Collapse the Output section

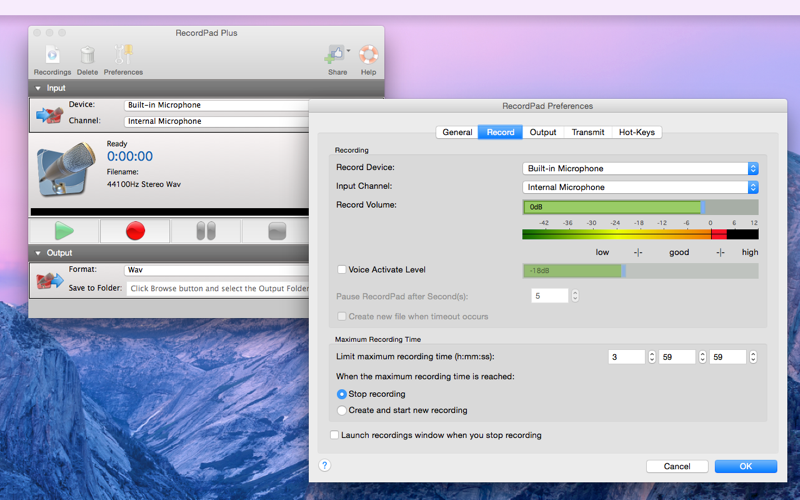coord(38,253)
